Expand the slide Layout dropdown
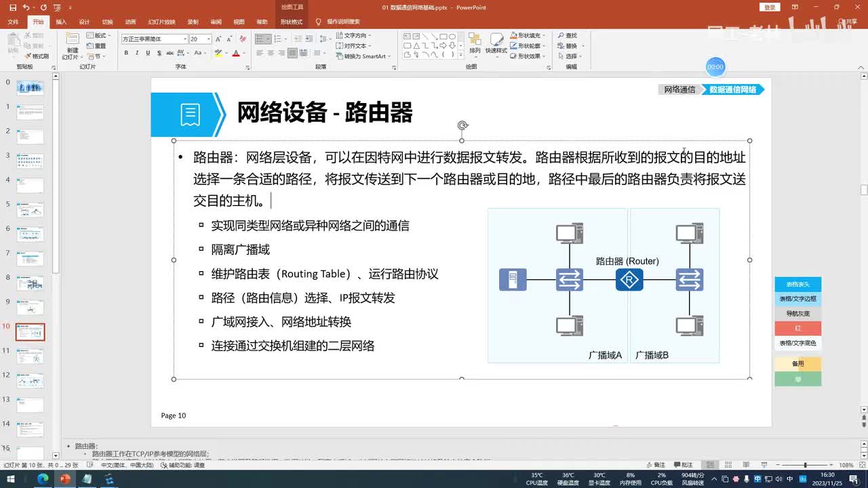Image resolution: width=868 pixels, height=488 pixels. (99, 35)
